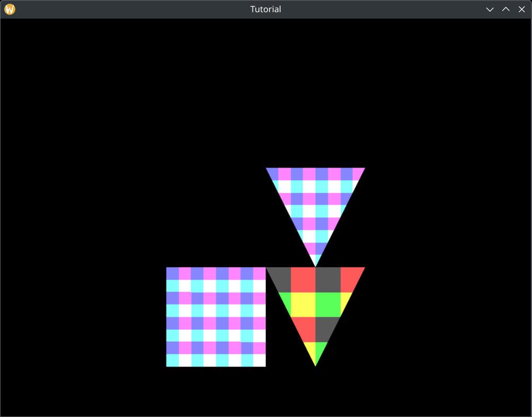This screenshot has height=417, width=532.
Task: Maximize the Tutorial window with the chevron-up button
Action: tap(505, 9)
